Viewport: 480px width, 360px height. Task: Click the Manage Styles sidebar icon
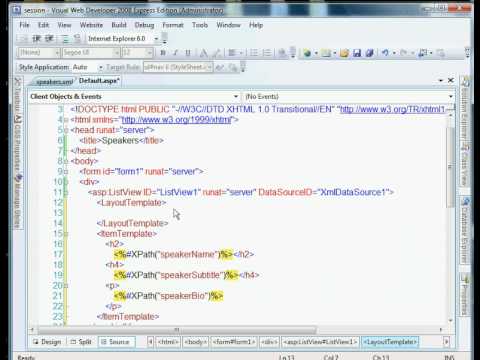pos(18,202)
